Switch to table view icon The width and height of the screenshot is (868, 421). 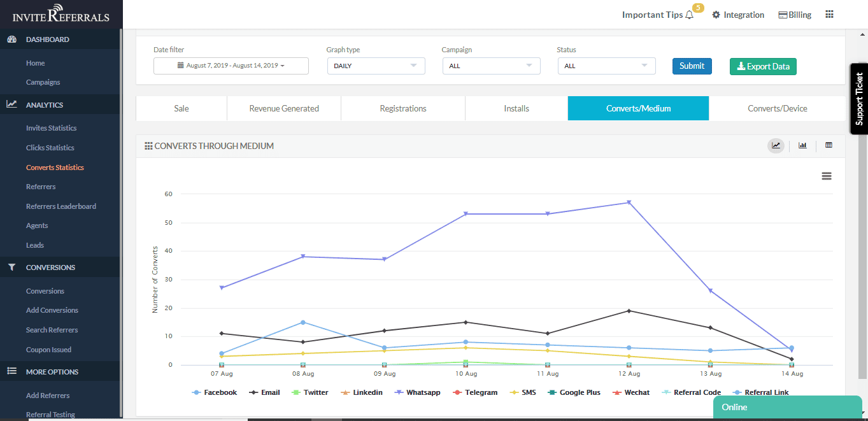point(829,146)
